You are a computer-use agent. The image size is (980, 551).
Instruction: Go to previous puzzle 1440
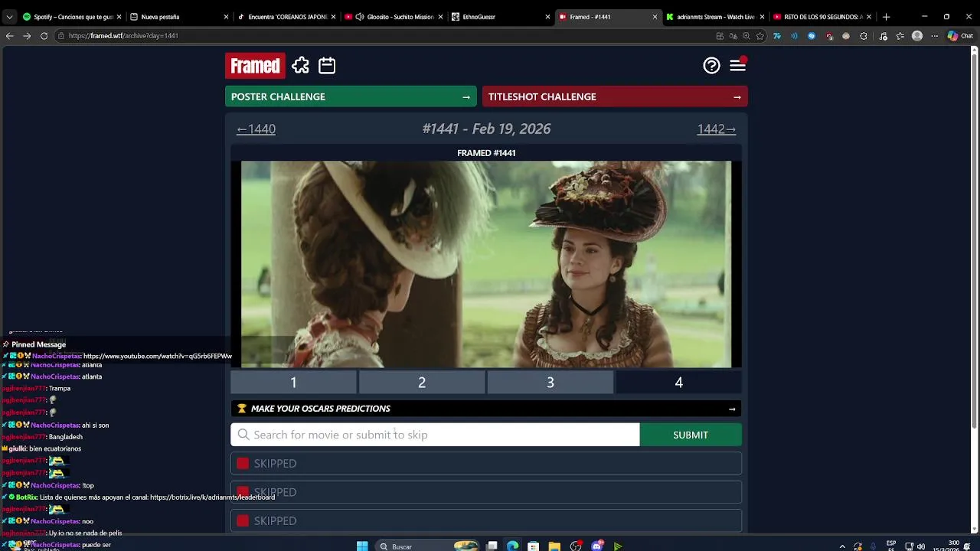tap(256, 129)
